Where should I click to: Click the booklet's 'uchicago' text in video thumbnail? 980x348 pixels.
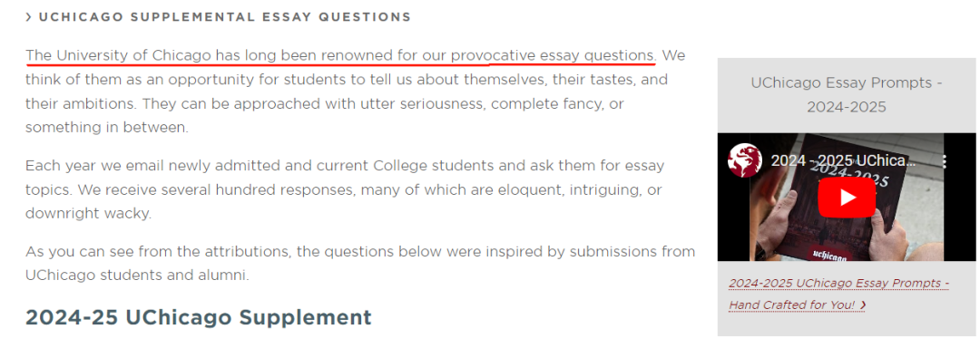click(x=829, y=256)
